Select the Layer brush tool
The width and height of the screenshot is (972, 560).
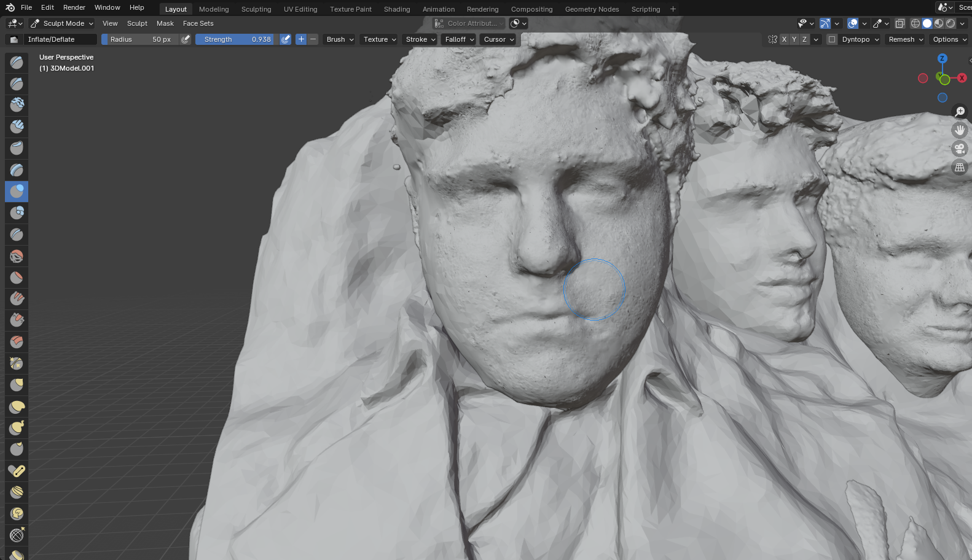[17, 170]
